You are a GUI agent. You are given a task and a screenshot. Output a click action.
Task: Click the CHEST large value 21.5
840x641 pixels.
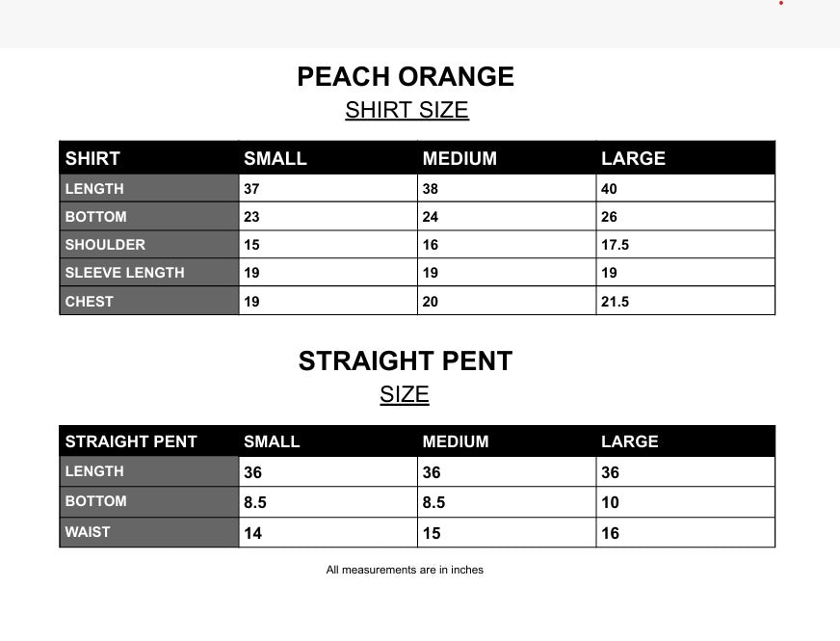pos(615,302)
